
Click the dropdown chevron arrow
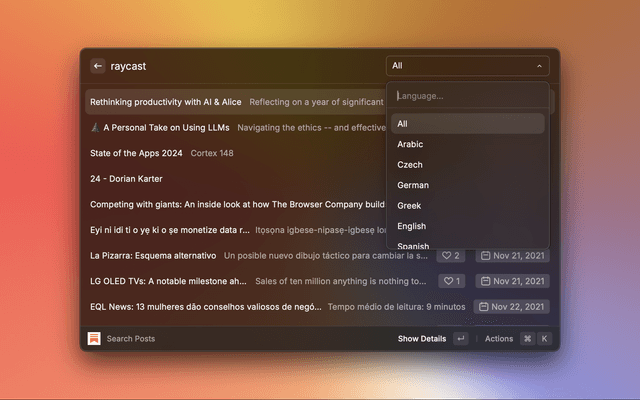point(540,66)
